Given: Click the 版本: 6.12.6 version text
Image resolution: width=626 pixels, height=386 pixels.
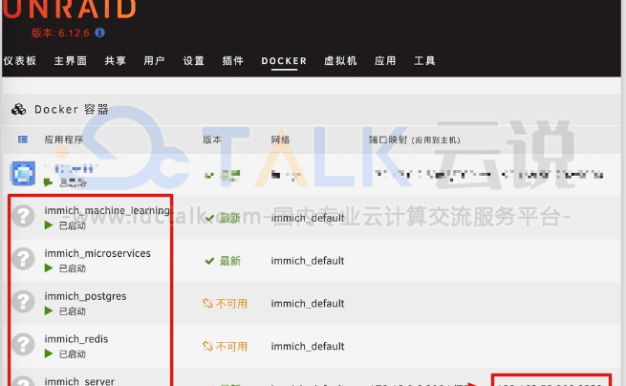Looking at the screenshot, I should click(x=60, y=33).
